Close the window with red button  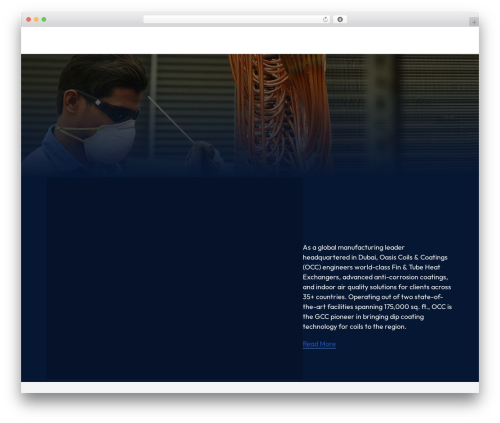(x=29, y=20)
